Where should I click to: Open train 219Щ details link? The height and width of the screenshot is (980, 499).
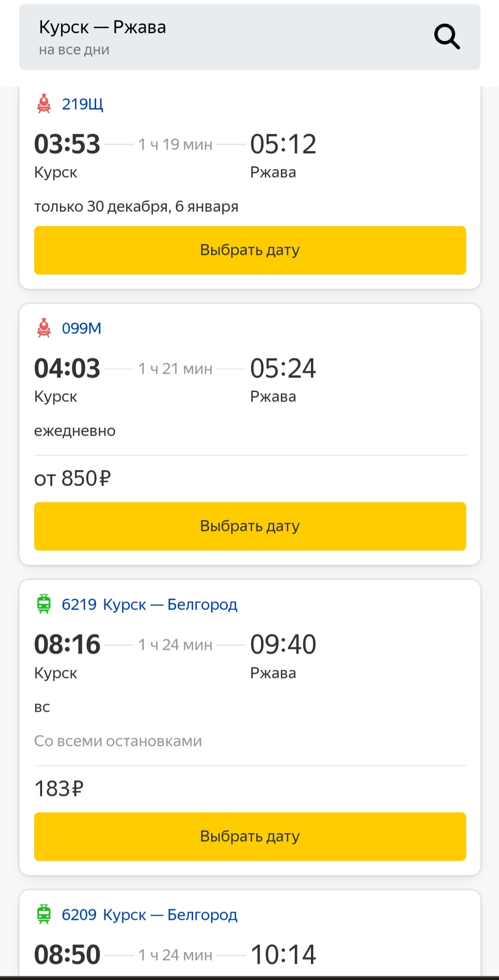pos(83,104)
